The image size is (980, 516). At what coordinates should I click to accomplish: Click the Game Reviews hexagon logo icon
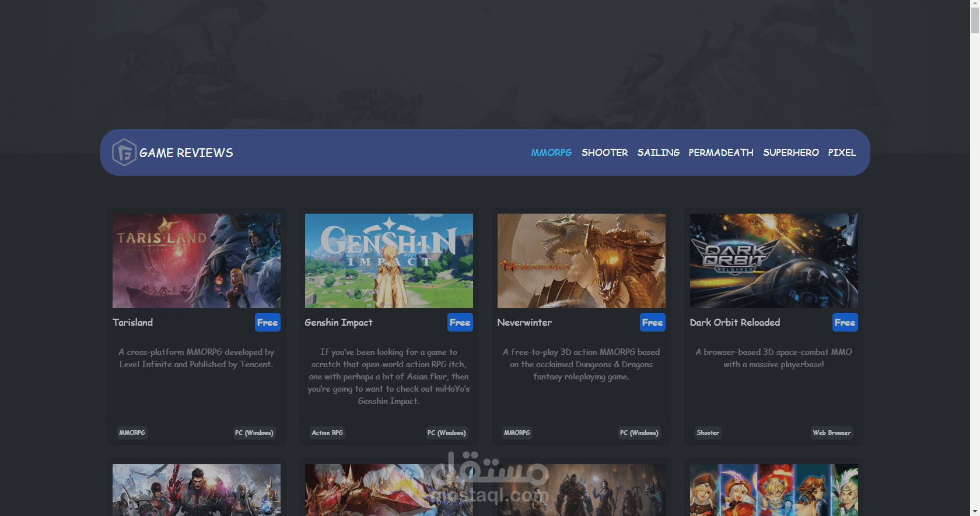124,152
